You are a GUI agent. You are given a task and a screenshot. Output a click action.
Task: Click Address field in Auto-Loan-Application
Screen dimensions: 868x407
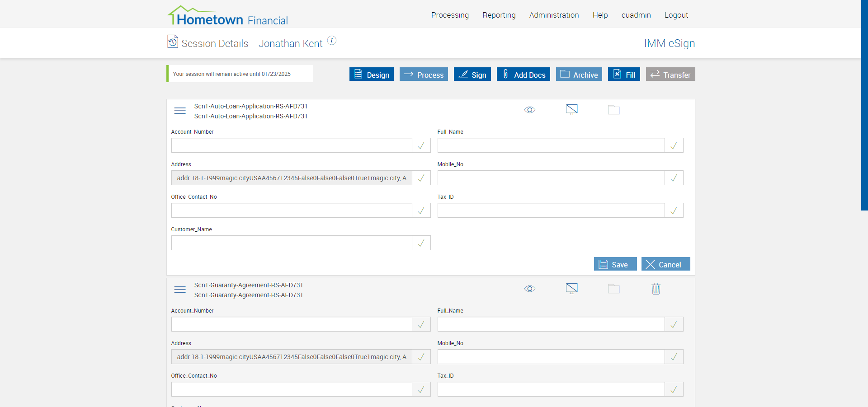[x=292, y=178]
